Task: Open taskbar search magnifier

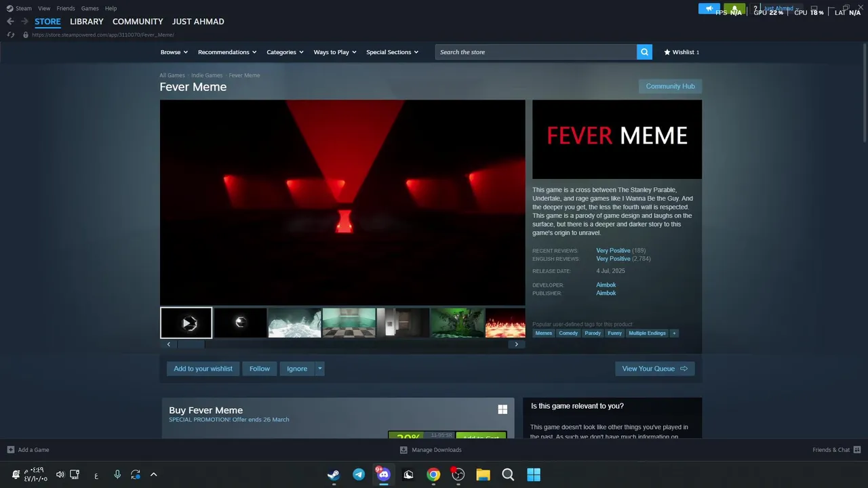Action: (508, 474)
